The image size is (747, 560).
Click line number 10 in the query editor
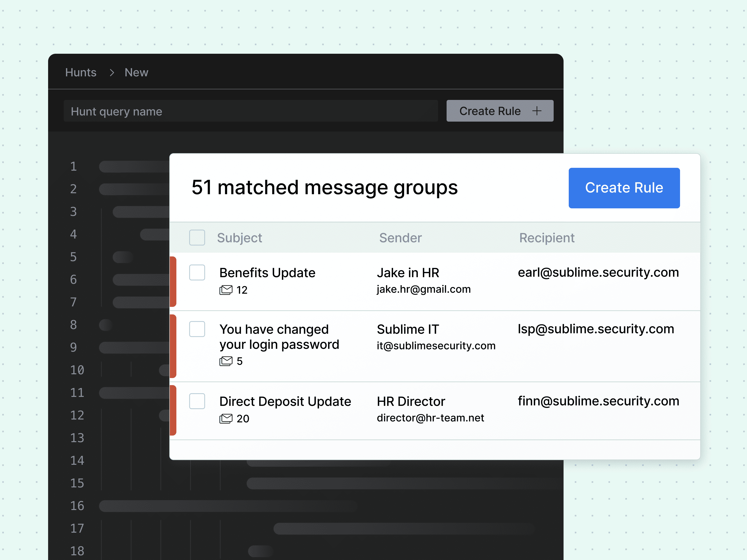77,370
